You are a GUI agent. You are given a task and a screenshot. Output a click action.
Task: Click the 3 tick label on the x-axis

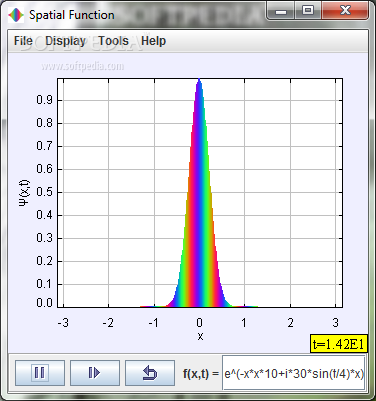click(335, 322)
